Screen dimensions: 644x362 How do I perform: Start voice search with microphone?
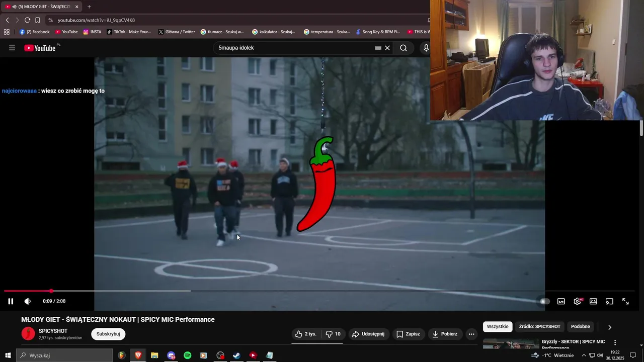click(x=426, y=48)
